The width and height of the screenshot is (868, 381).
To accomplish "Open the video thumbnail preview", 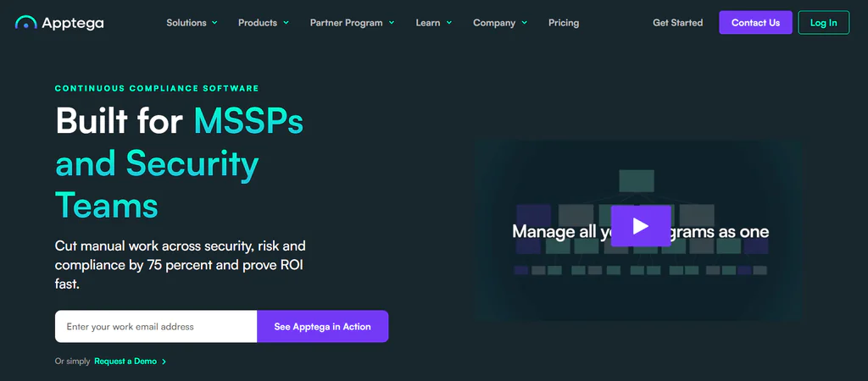I will coord(638,230).
